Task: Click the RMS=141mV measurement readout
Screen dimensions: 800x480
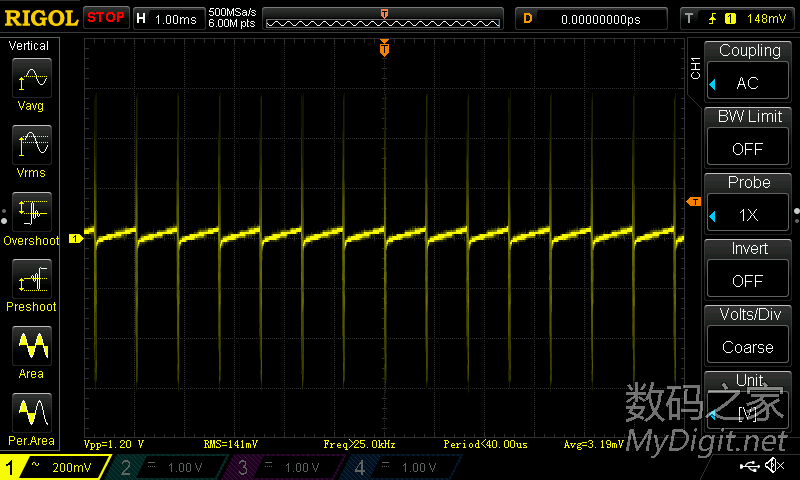Action: pos(231,444)
